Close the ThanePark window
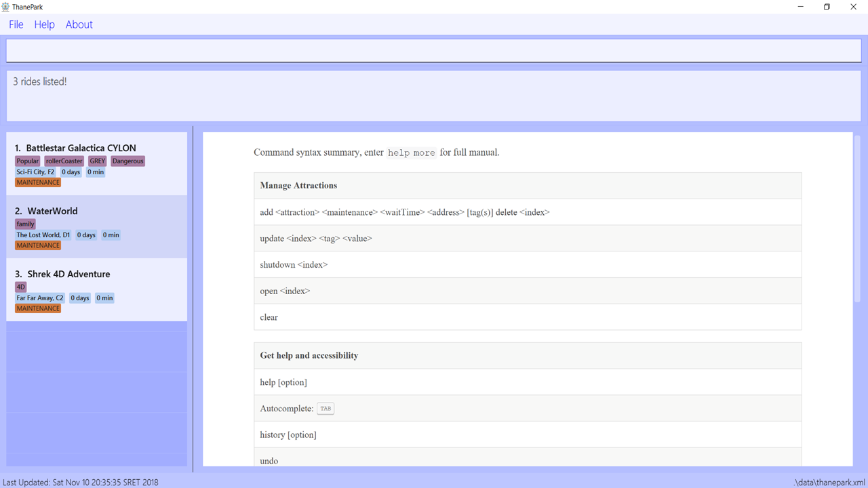The width and height of the screenshot is (868, 488). click(x=854, y=7)
